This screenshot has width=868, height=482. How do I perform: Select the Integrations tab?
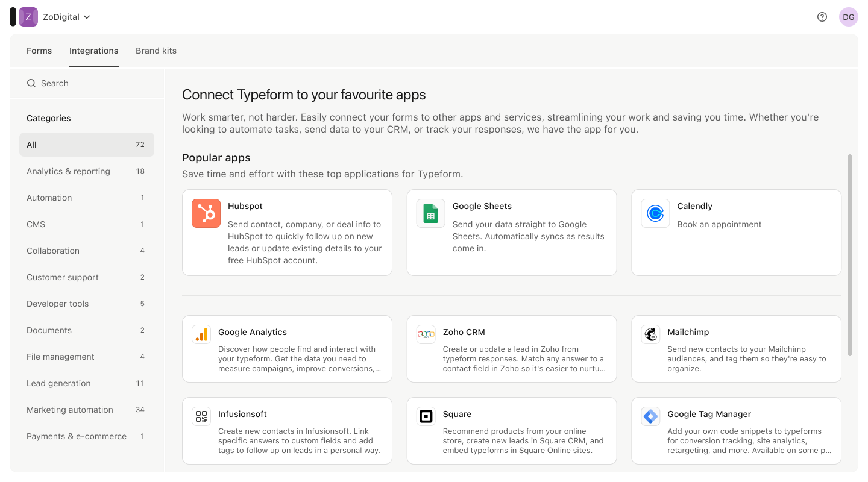(93, 51)
